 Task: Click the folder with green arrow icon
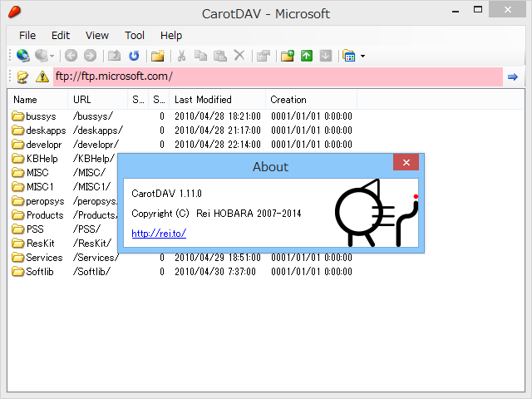(288, 56)
